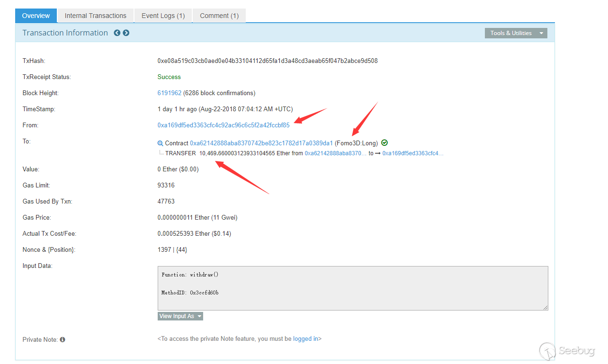Click the Function: withdraw() line
Screen dimensions: 608x364
click(190, 275)
